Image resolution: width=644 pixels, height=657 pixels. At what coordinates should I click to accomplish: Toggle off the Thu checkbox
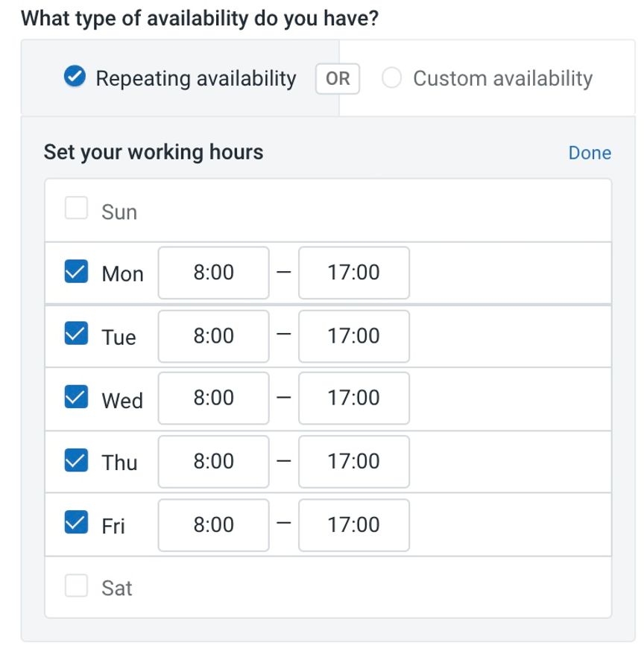[x=76, y=460]
